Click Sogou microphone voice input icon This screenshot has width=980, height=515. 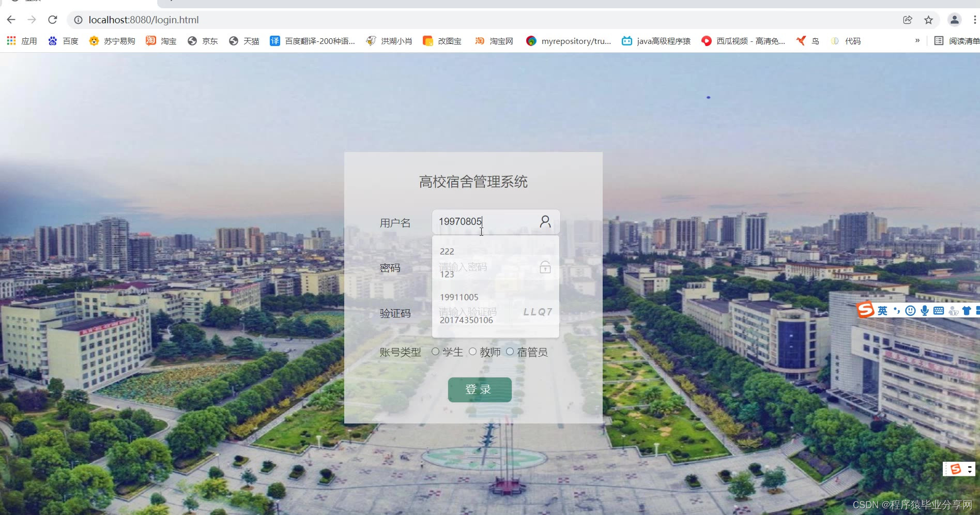pos(924,310)
